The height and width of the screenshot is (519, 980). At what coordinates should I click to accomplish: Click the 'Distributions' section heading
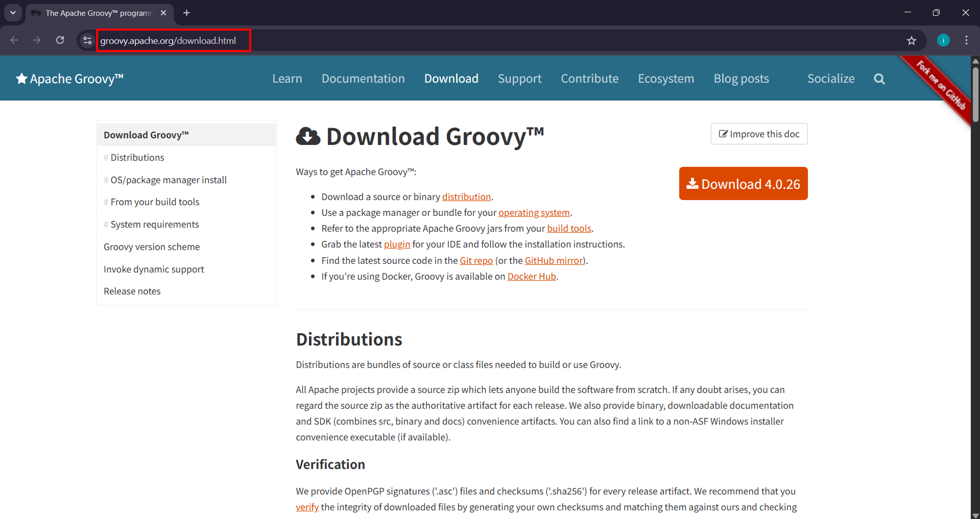pos(349,339)
